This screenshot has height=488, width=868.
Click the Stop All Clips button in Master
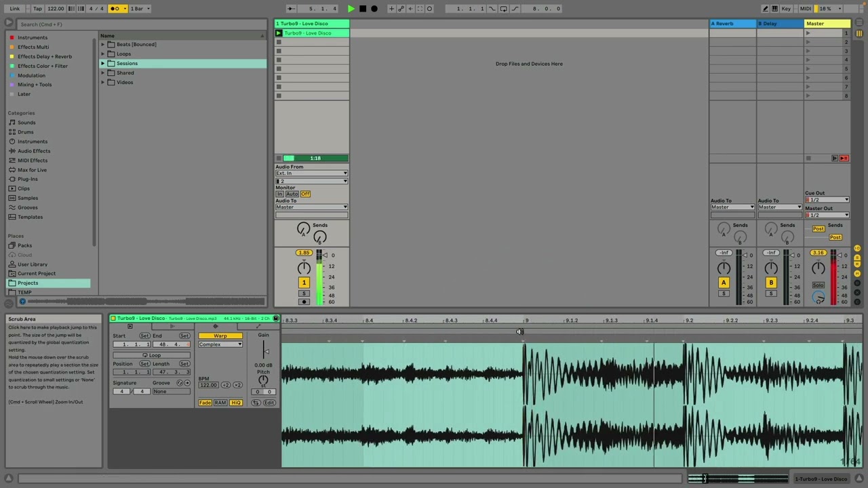coord(808,158)
